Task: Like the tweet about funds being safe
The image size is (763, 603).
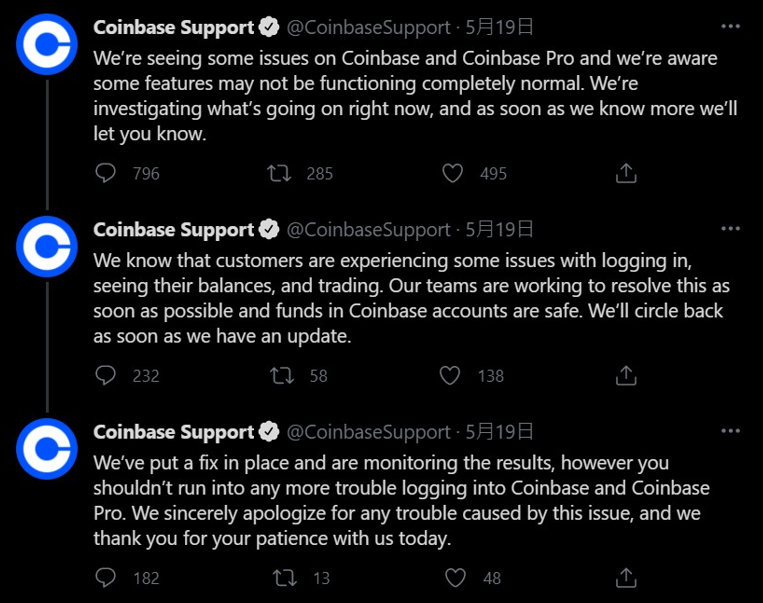Action: [452, 375]
